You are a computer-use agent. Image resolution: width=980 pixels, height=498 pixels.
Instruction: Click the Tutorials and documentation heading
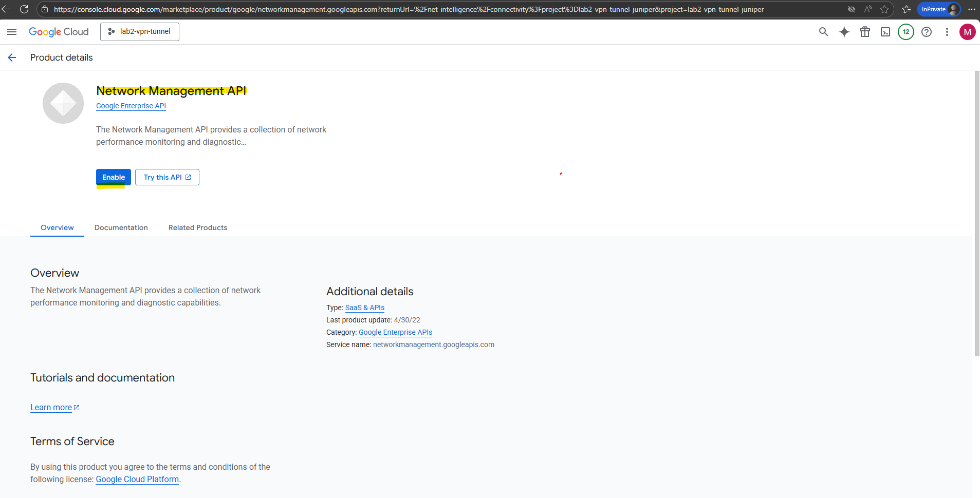pos(102,377)
